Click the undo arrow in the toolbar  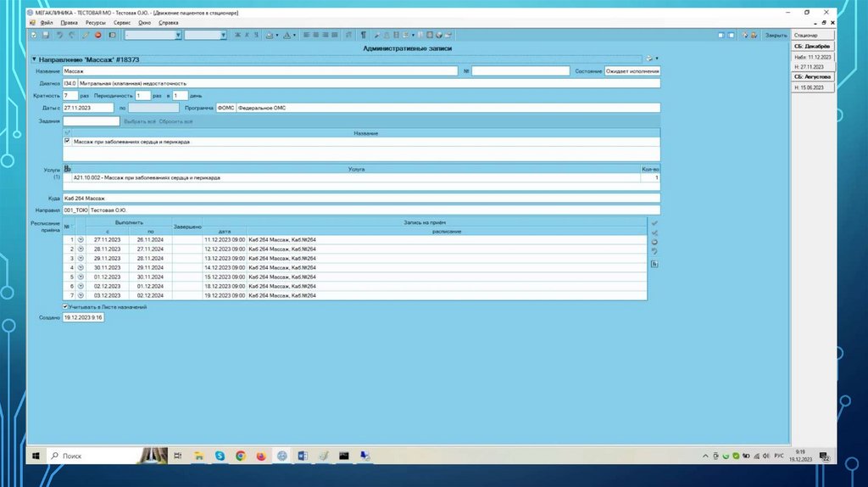pos(58,35)
